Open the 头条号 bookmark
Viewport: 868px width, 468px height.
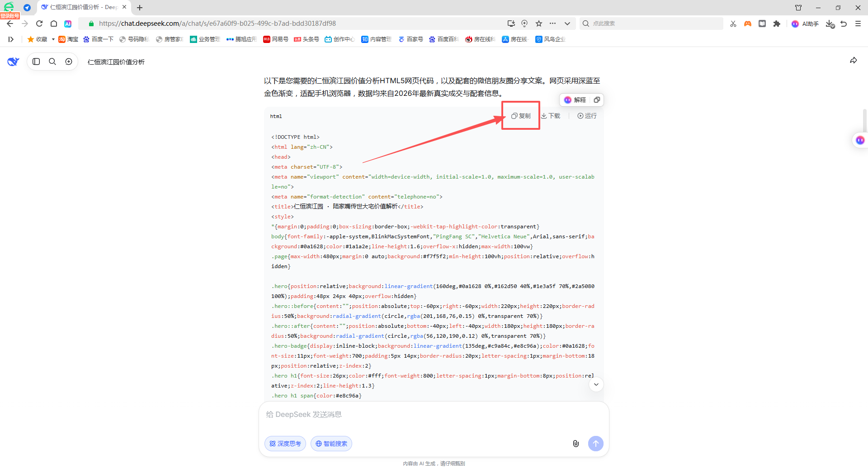307,39
